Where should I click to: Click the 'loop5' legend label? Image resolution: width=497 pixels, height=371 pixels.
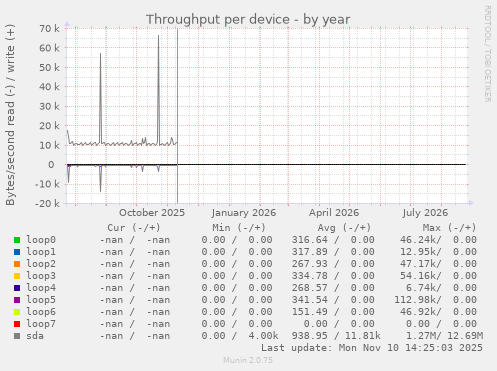pos(41,300)
